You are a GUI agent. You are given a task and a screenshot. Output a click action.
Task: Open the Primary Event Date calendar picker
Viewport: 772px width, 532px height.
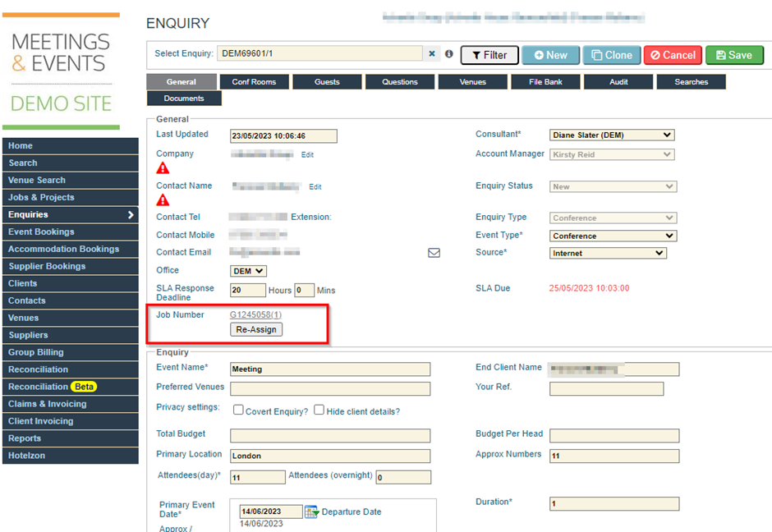pyautogui.click(x=311, y=511)
